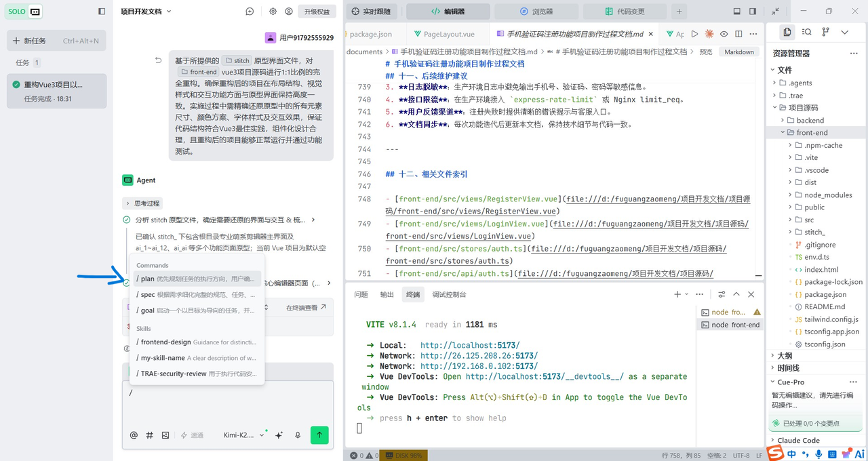
Task: Open the 问题 panel tab
Action: coord(361,294)
